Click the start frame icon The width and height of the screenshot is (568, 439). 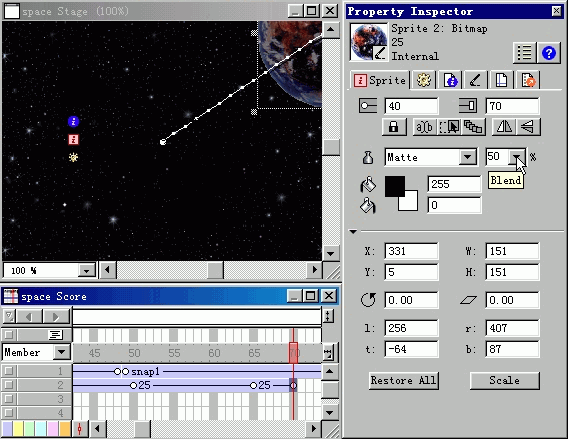coord(368,106)
